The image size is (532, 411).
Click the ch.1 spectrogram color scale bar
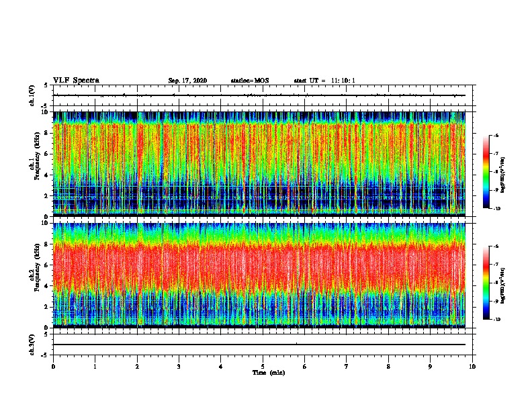(486, 172)
